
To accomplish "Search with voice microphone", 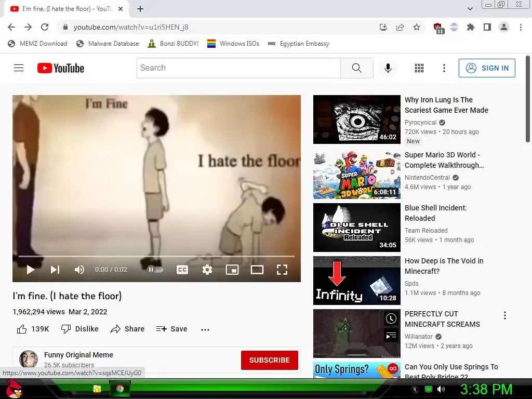I will point(388,68).
